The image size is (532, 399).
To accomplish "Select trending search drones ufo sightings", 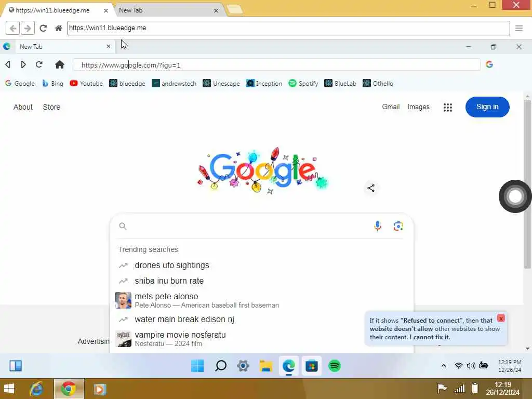I will pyautogui.click(x=171, y=265).
